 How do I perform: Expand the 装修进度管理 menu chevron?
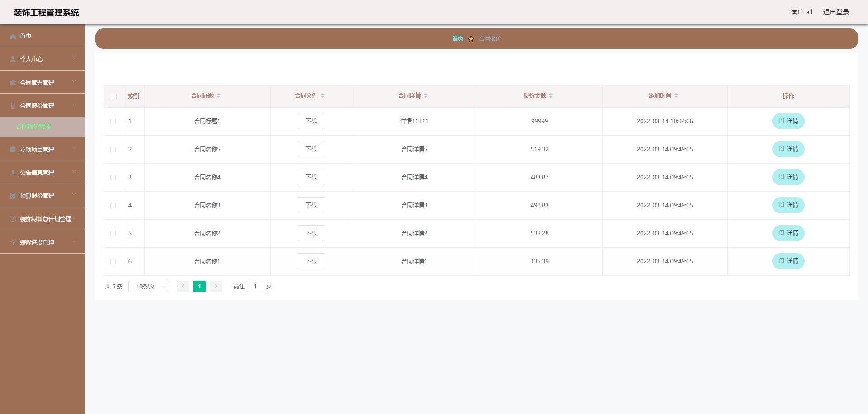[x=74, y=241]
